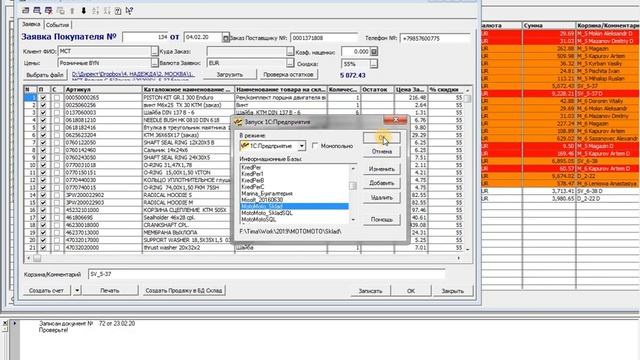640x360 pixels.
Task: Click the new row toolbar icon
Action: pos(25,11)
